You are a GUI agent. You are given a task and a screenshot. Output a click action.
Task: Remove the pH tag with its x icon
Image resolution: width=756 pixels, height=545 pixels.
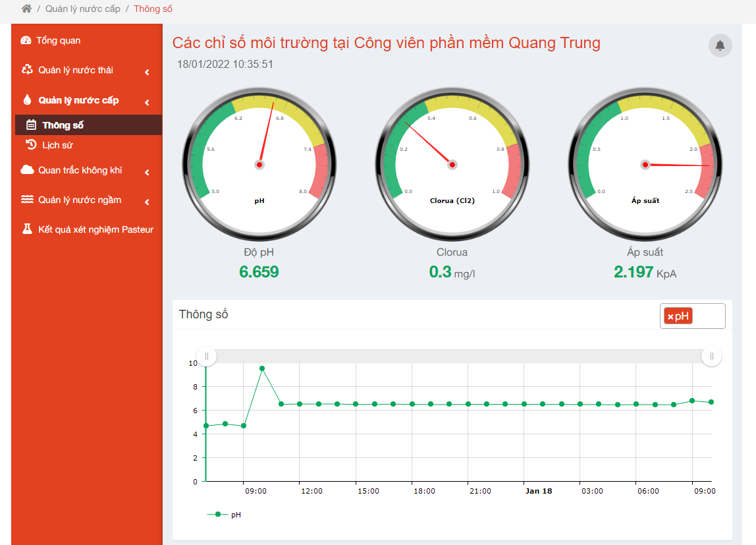(x=670, y=317)
